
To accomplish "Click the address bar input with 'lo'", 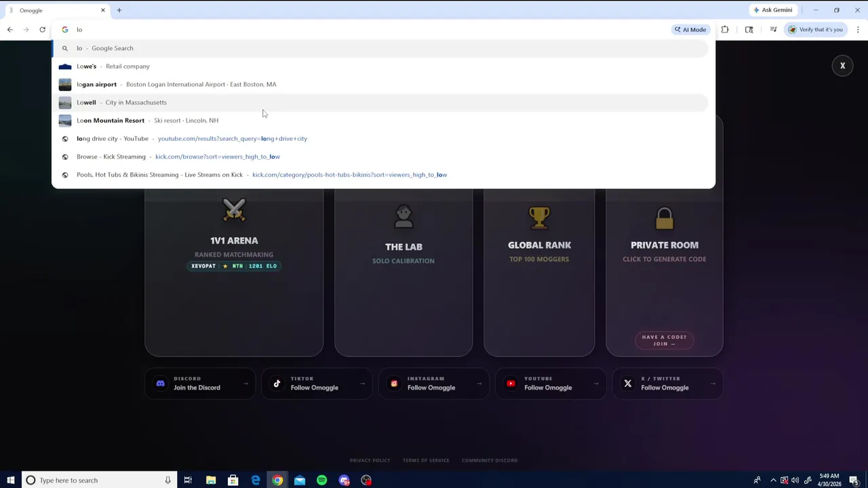I will click(x=366, y=29).
